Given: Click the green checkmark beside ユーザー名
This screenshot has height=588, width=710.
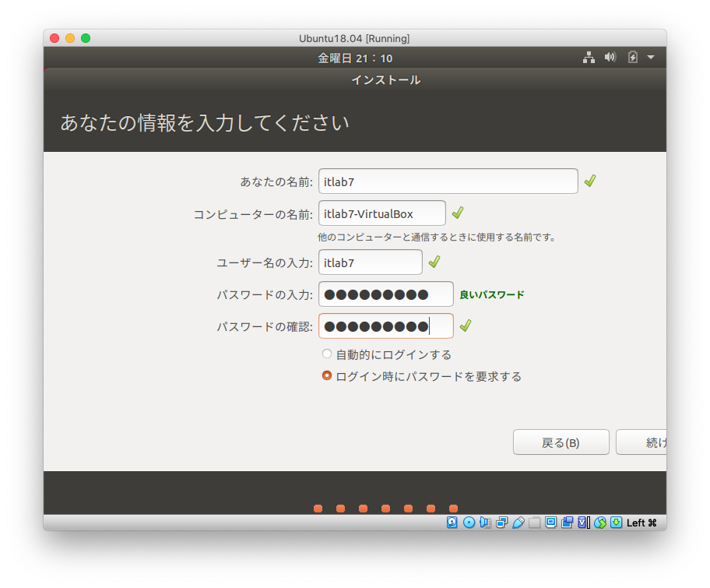Looking at the screenshot, I should pyautogui.click(x=434, y=262).
